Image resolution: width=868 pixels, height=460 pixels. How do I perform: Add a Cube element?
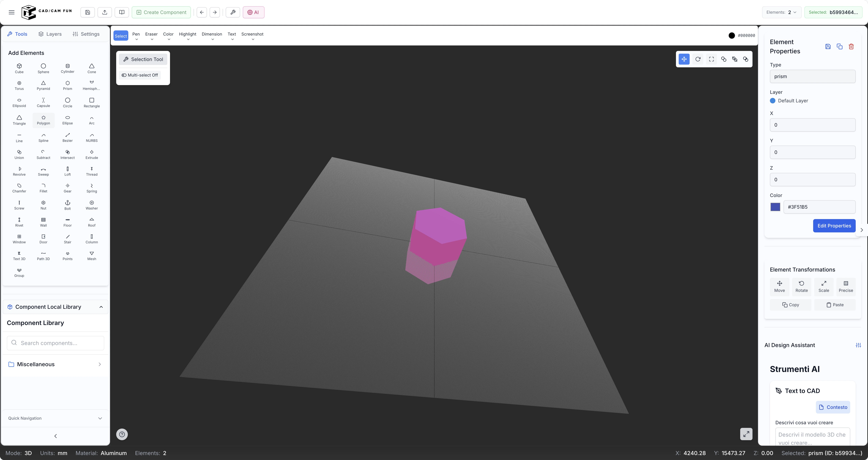(x=19, y=68)
